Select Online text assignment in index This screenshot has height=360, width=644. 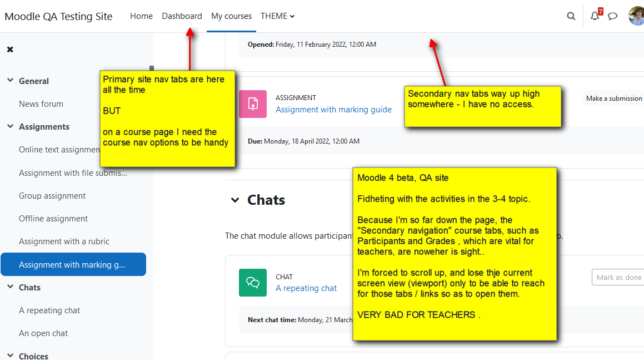pyautogui.click(x=59, y=150)
